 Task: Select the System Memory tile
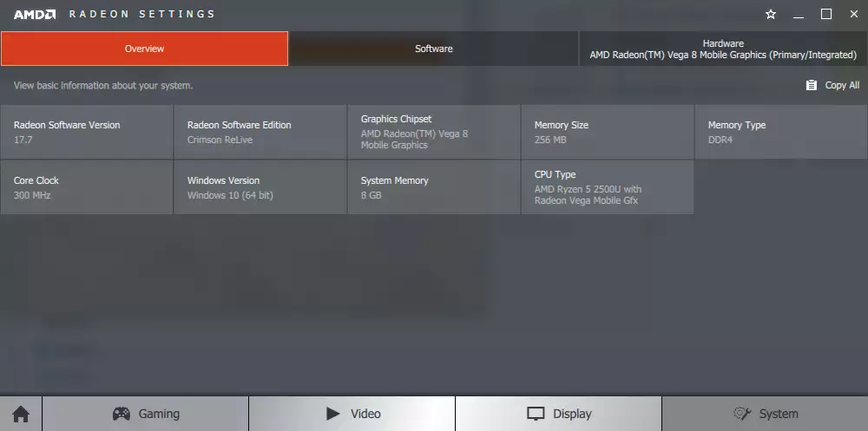click(x=434, y=187)
